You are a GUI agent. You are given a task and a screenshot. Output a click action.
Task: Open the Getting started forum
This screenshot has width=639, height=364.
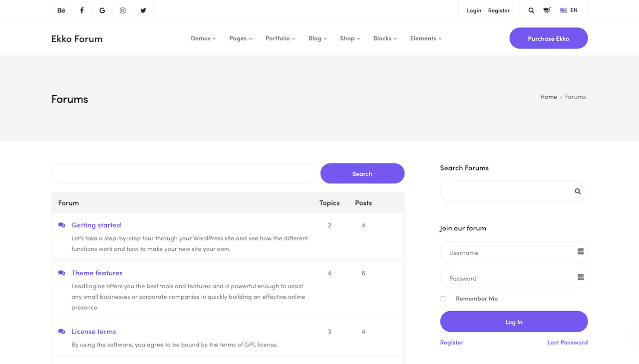point(96,225)
